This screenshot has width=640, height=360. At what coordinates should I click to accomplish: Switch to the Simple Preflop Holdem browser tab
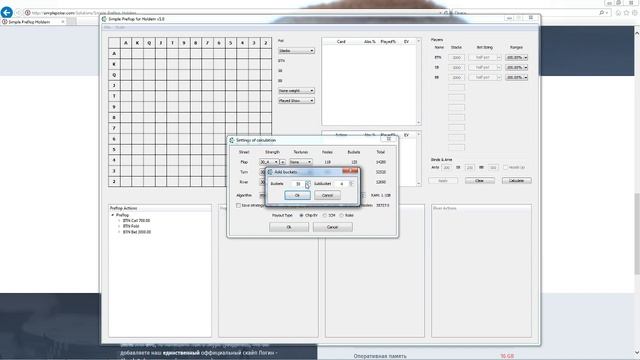tap(32, 22)
